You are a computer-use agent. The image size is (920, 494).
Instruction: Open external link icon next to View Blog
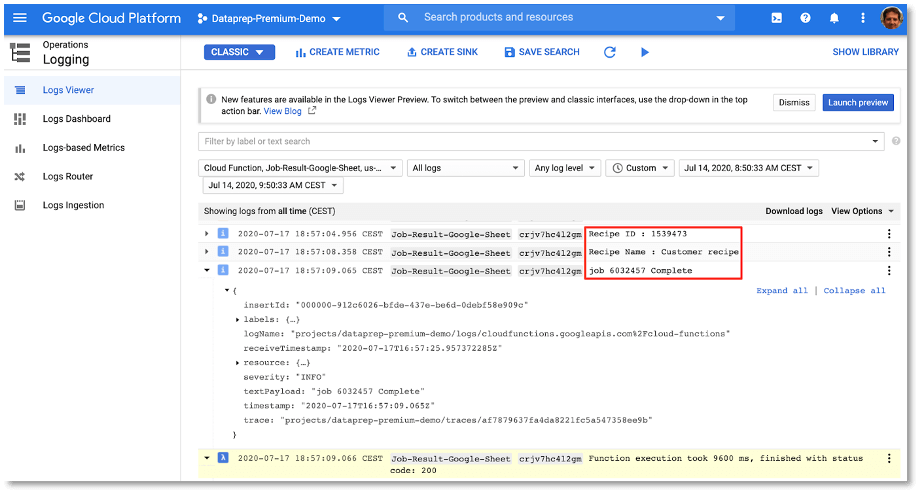[x=312, y=110]
